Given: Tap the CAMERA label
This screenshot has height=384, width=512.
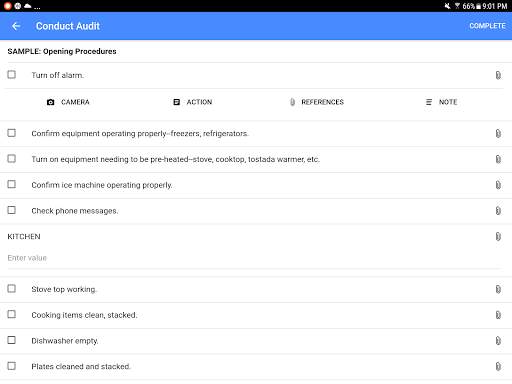Looking at the screenshot, I should click(x=75, y=102).
